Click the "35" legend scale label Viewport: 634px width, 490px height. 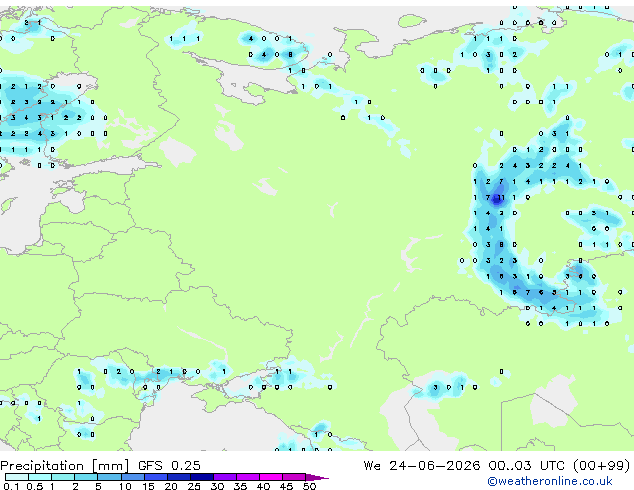(240, 486)
